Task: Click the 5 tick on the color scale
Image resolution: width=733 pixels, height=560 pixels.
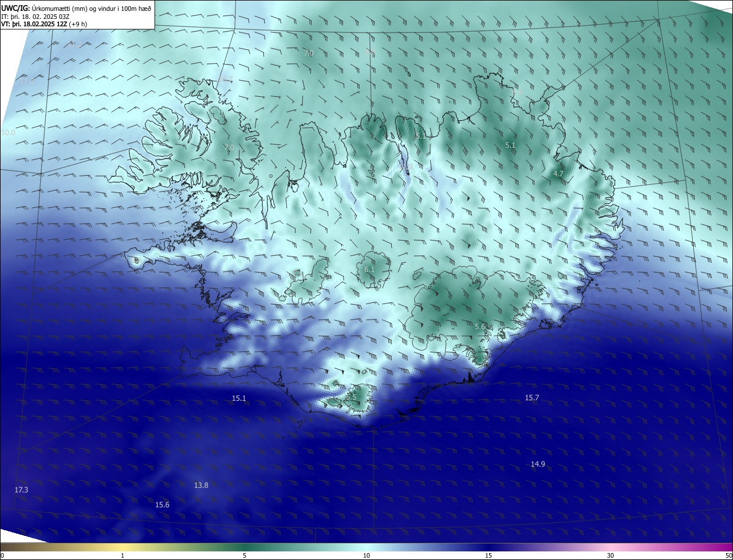Action: click(245, 555)
